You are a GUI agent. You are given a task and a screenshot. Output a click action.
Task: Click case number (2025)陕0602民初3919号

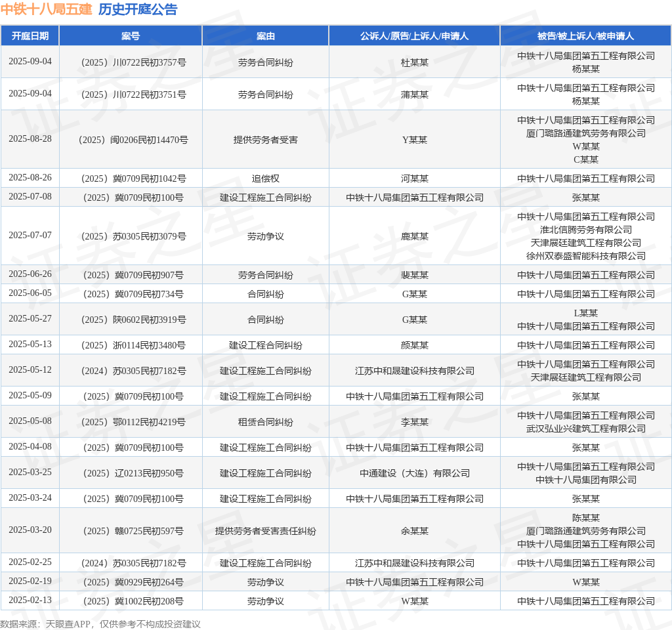(133, 320)
